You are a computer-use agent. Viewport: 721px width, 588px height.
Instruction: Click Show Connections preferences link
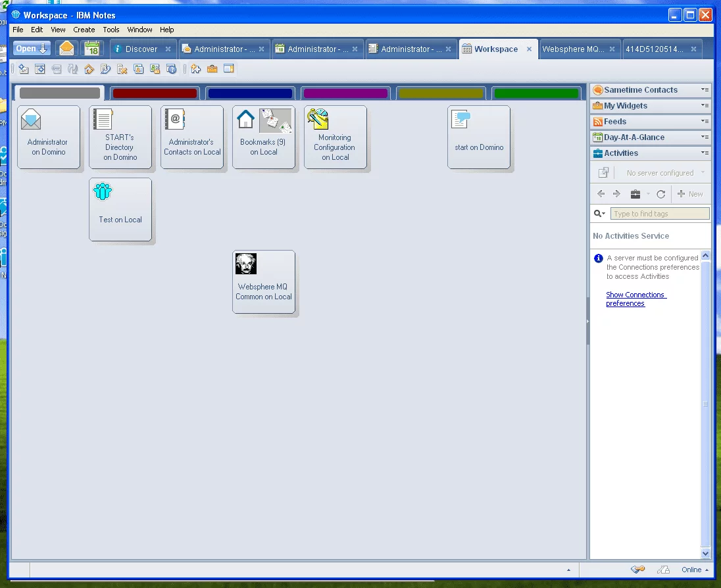pos(635,299)
